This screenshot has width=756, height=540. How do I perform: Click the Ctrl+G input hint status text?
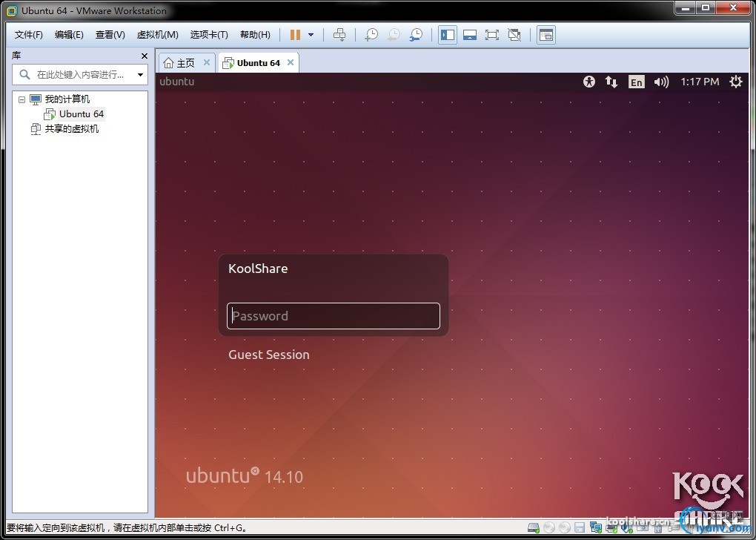[127, 528]
